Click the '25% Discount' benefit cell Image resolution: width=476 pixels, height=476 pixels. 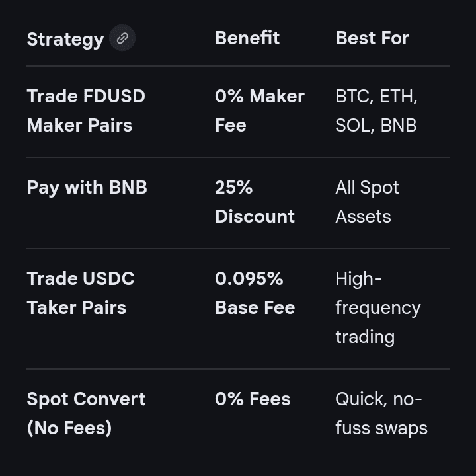coord(255,202)
